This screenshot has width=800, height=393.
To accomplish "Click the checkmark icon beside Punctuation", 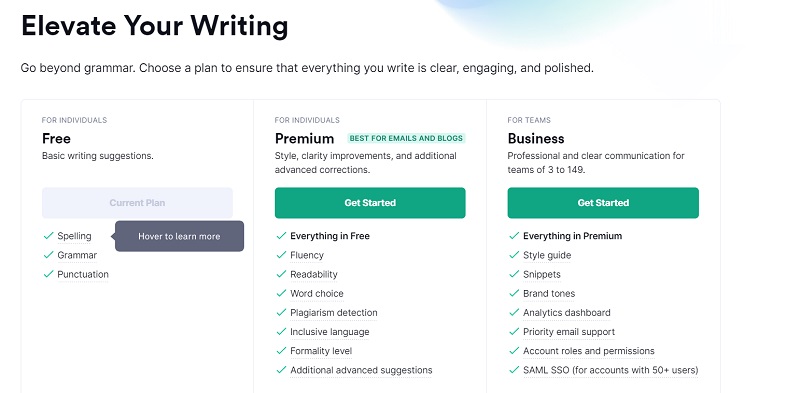I will click(48, 274).
